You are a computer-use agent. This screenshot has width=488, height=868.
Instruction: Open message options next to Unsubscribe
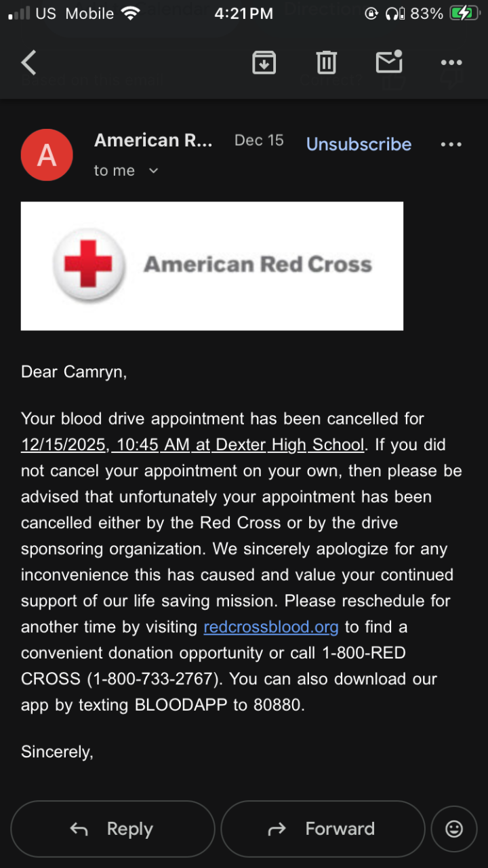click(x=451, y=144)
